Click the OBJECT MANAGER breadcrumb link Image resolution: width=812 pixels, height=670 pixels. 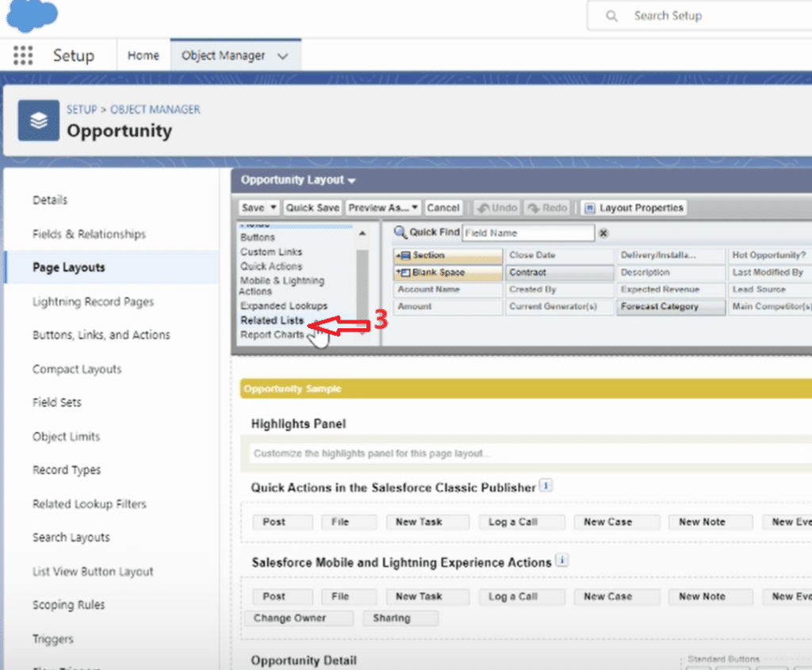[x=155, y=109]
